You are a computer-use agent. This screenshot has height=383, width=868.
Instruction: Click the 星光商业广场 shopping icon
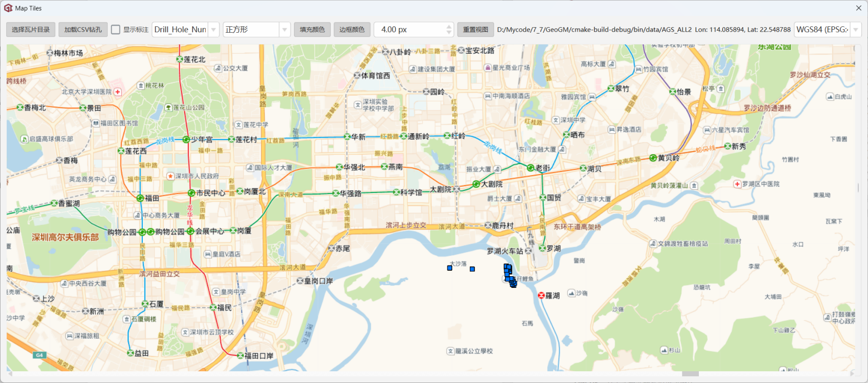tap(487, 68)
